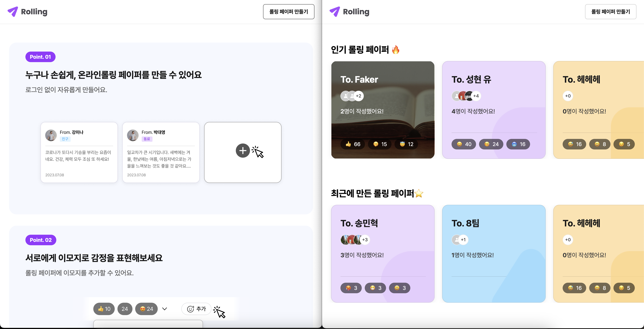Click the grinning 40 badge on the 성현 유 card
This screenshot has width=644, height=329.
pyautogui.click(x=464, y=144)
